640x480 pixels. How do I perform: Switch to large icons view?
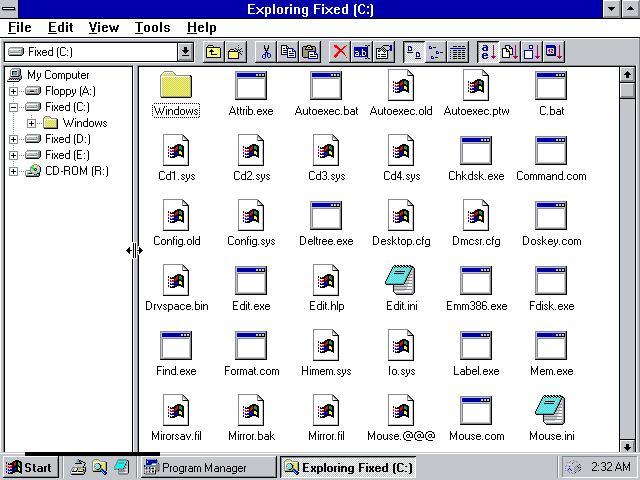click(414, 52)
